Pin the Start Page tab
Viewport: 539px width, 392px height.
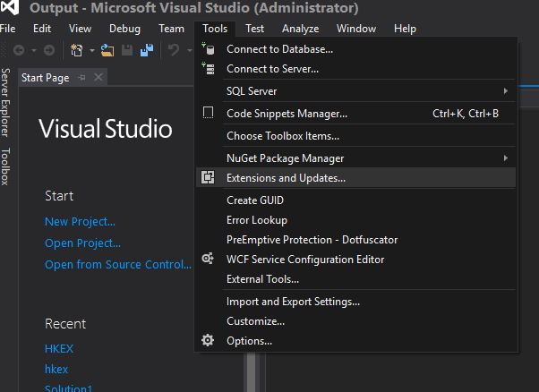[82, 78]
